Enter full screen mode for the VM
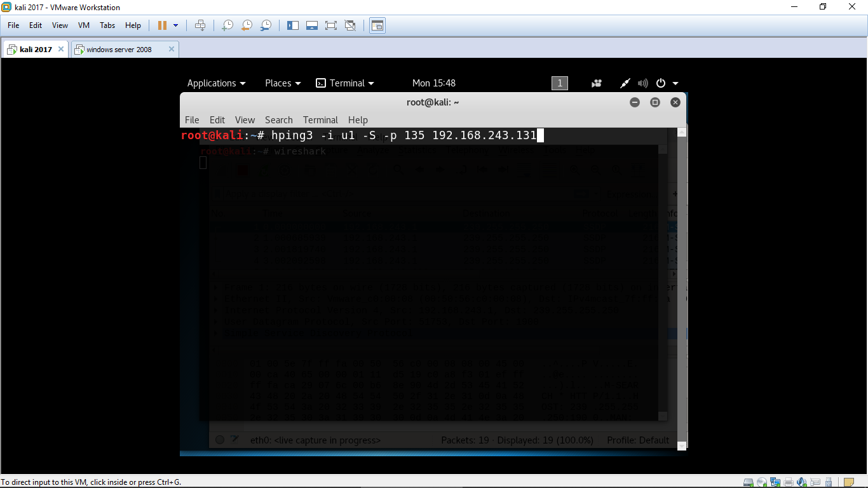This screenshot has height=488, width=868. (330, 25)
